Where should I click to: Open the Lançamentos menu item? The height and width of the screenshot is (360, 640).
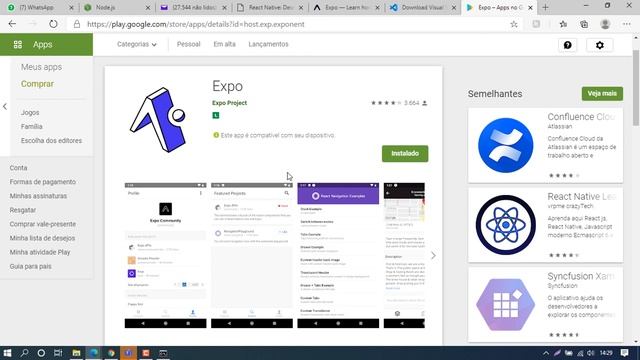click(x=268, y=44)
